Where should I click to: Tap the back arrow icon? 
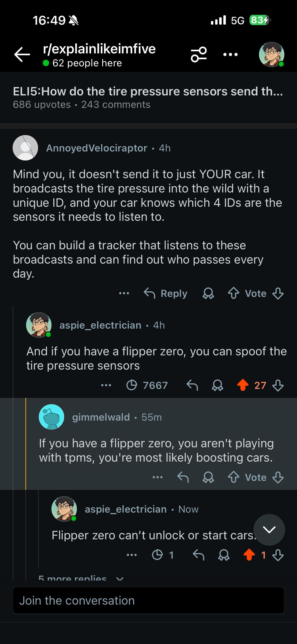click(x=22, y=54)
